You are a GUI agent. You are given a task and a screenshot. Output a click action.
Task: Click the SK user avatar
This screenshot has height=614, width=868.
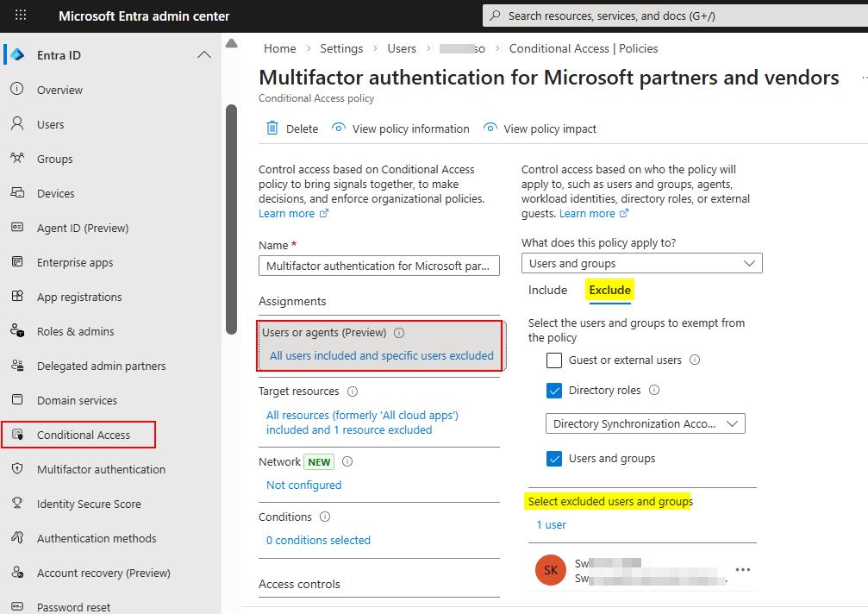click(551, 570)
